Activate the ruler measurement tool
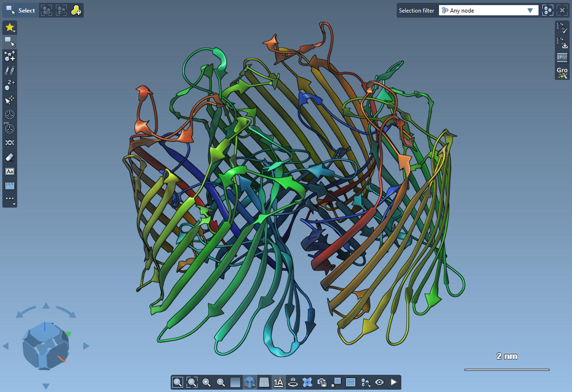The image size is (572, 392). tap(10, 186)
